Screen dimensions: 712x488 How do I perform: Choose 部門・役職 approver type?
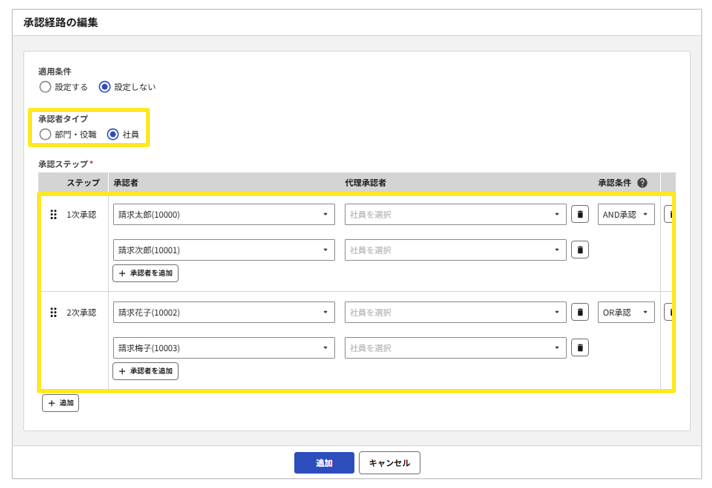pyautogui.click(x=45, y=134)
